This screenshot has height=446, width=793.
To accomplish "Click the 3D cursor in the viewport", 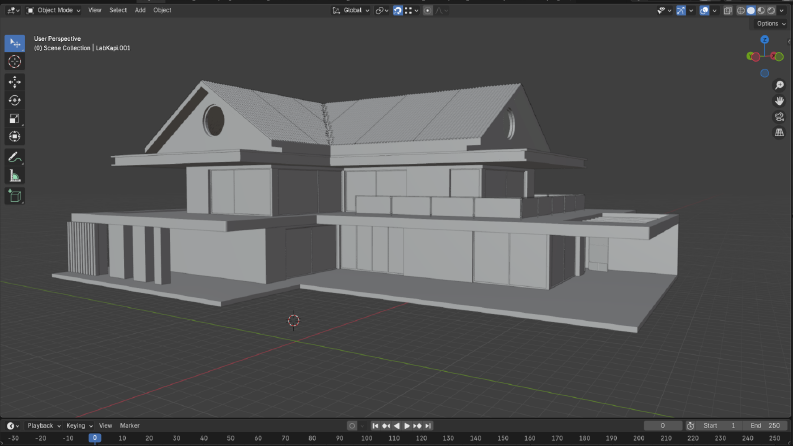I will [294, 321].
